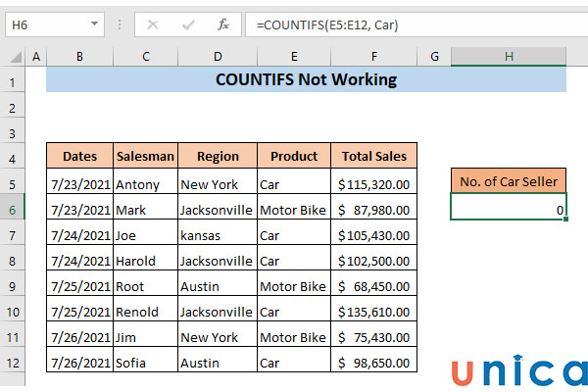
Task: Click cell H6 showing result 0
Action: [509, 209]
